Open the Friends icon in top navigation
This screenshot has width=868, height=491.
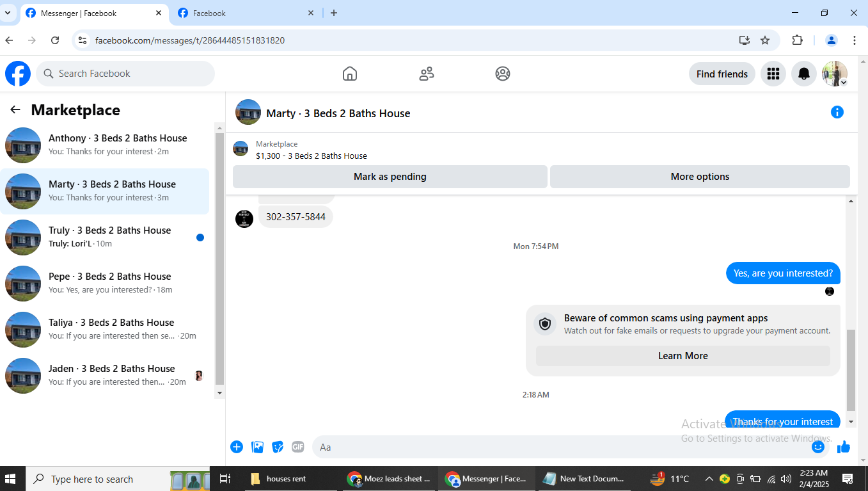tap(427, 74)
